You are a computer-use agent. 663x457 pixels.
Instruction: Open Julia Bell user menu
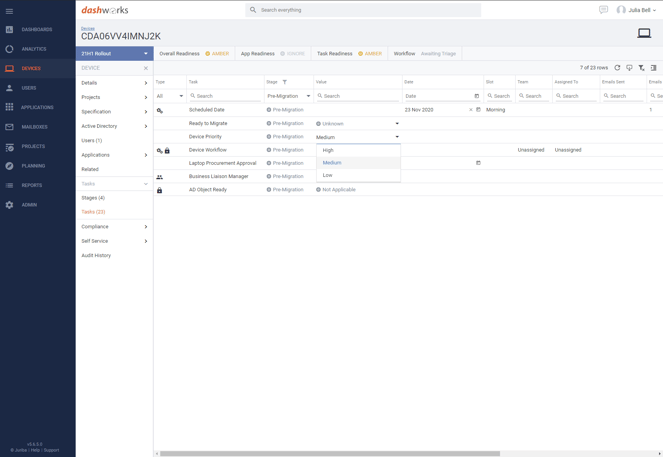pos(636,10)
